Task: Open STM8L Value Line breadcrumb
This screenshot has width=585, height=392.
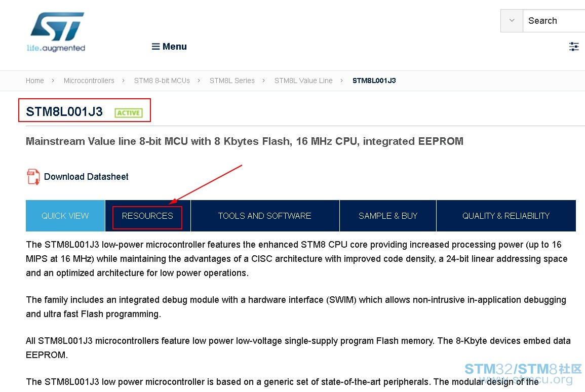Action: click(x=303, y=81)
